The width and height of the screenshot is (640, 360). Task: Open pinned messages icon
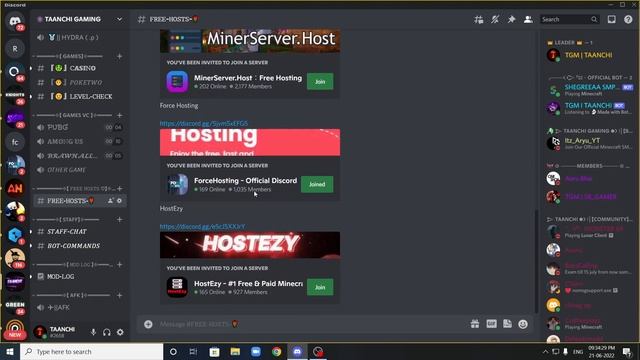(x=511, y=19)
